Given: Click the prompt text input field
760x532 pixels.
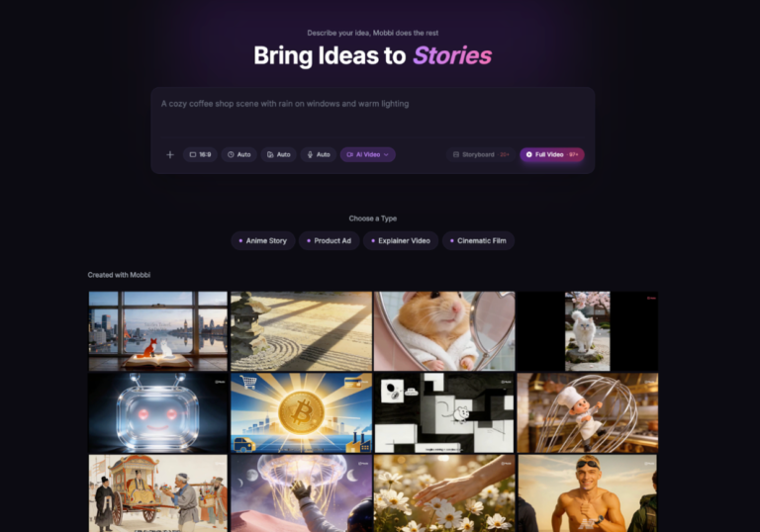Looking at the screenshot, I should 373,117.
